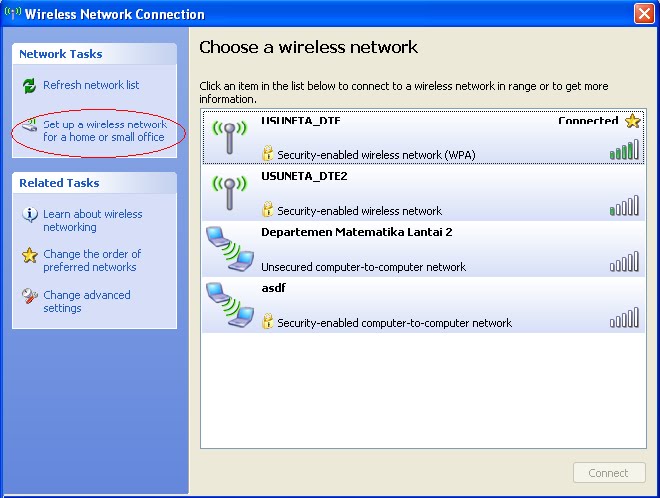Click the info icon next to 'Learn about wireless networking'

(x=29, y=215)
